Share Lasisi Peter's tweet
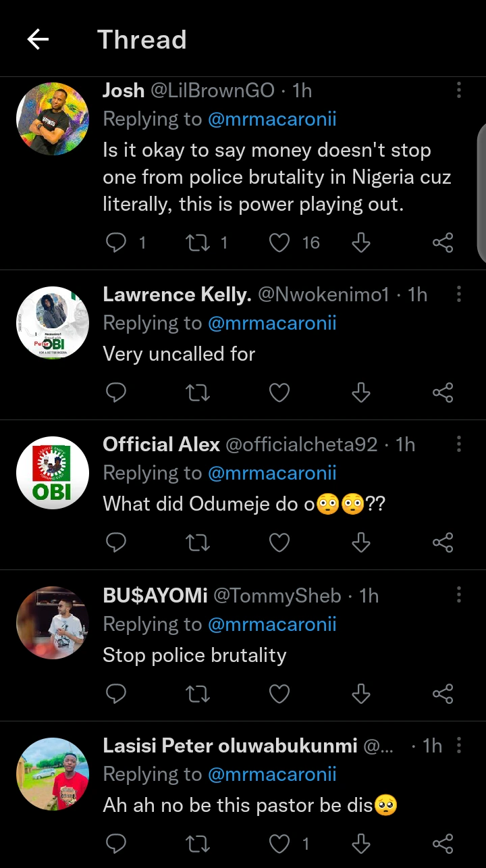This screenshot has width=486, height=868. [x=442, y=843]
